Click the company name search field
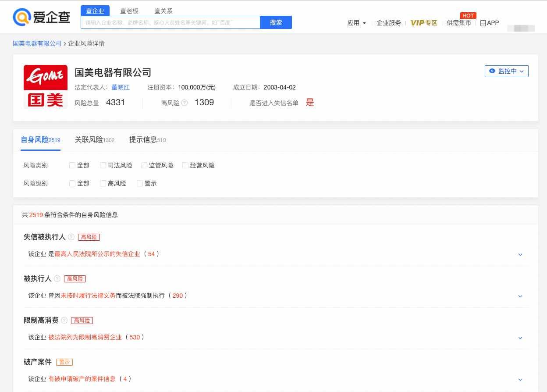Image resolution: width=547 pixels, height=392 pixels. coord(170,22)
